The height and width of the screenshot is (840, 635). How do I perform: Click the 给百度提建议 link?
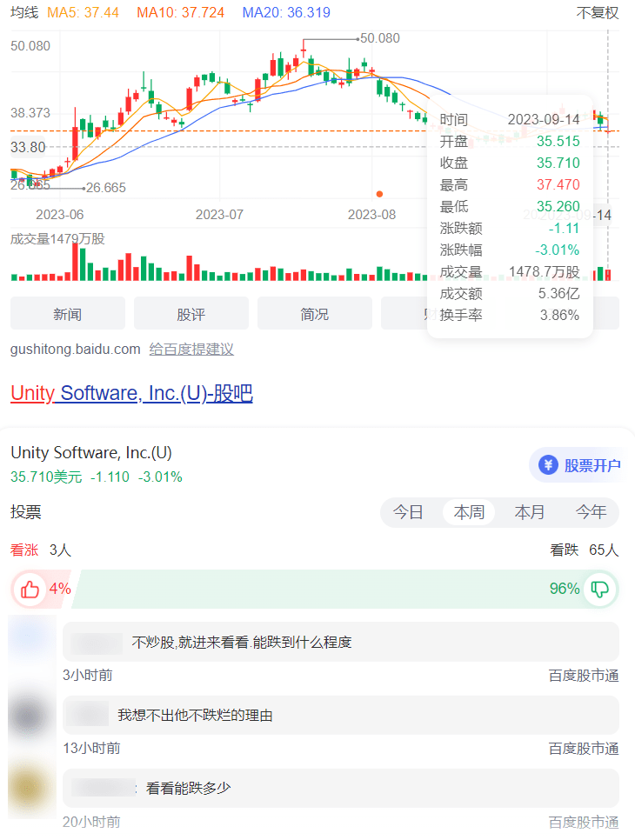click(x=191, y=350)
